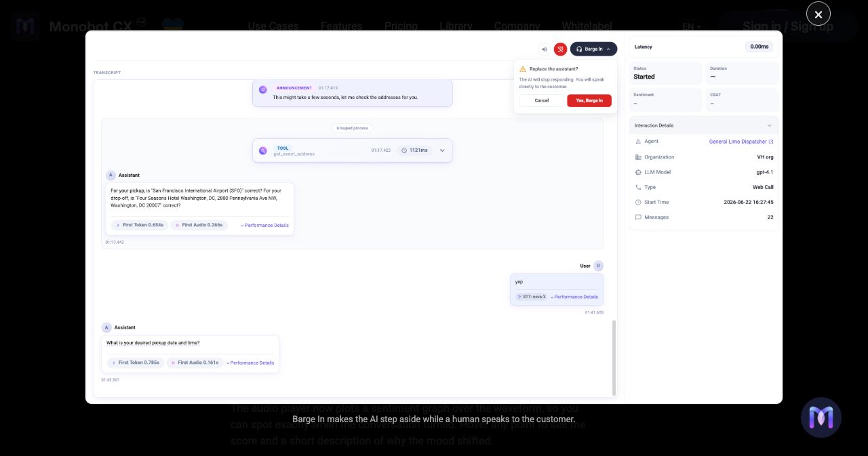Viewport: 868px width, 456px height.
Task: Open Pricing in the background site menu
Action: pos(401,26)
